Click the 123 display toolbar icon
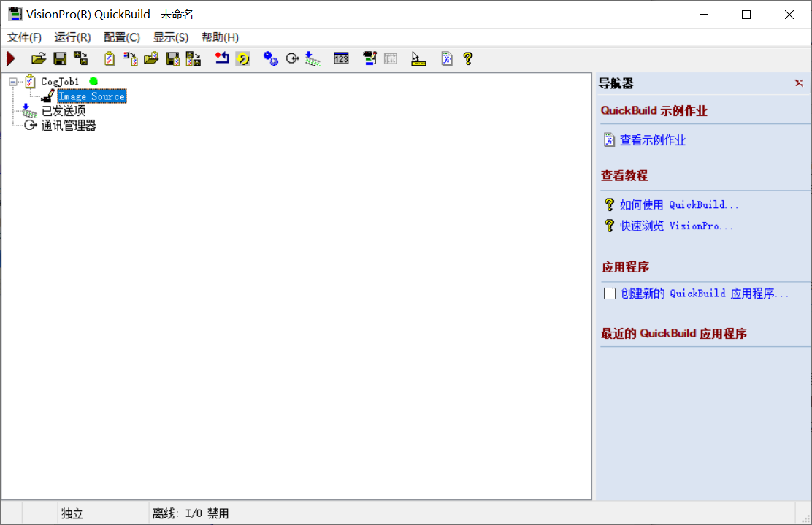Viewport: 812px width, 525px height. pyautogui.click(x=341, y=58)
